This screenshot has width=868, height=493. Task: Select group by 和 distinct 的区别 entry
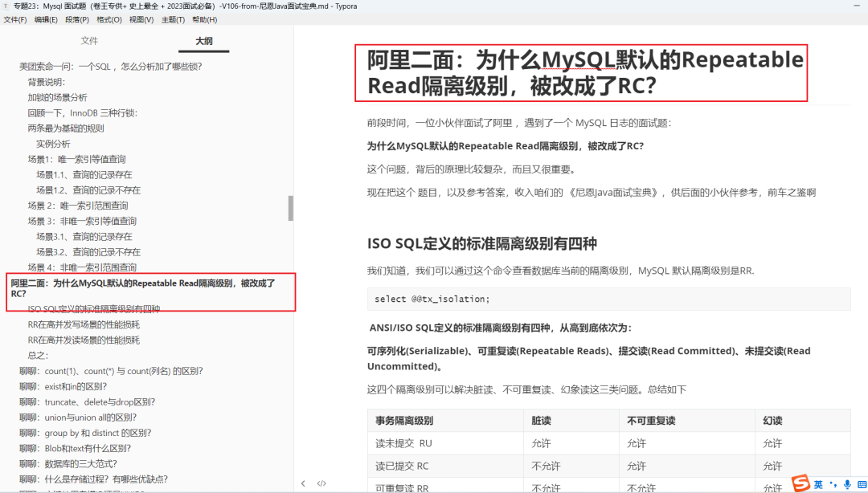click(x=85, y=434)
